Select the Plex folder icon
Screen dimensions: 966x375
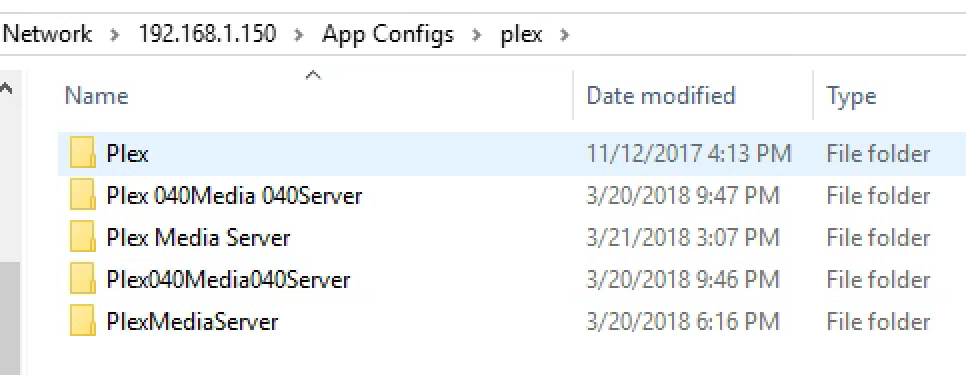point(82,153)
